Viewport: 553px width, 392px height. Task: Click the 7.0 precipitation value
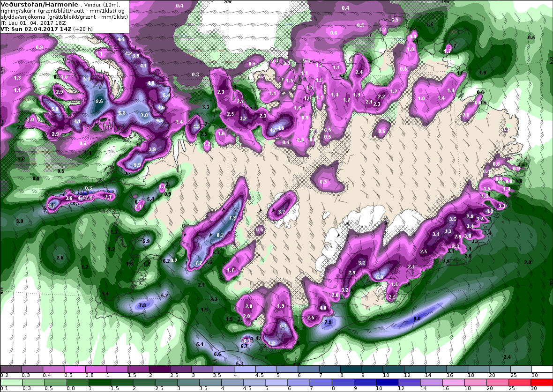144,115
